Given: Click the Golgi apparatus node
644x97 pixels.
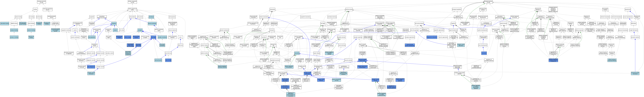Looking at the screenshot, I should tap(92, 37).
